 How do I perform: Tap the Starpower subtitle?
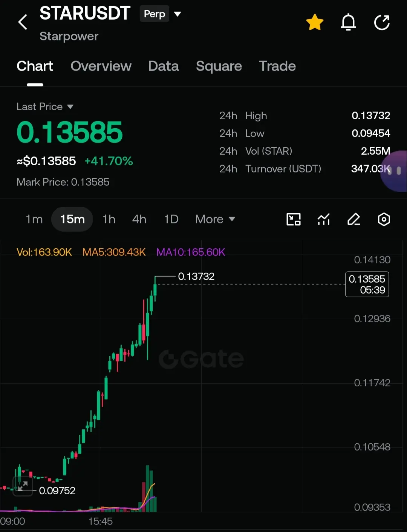click(x=69, y=36)
